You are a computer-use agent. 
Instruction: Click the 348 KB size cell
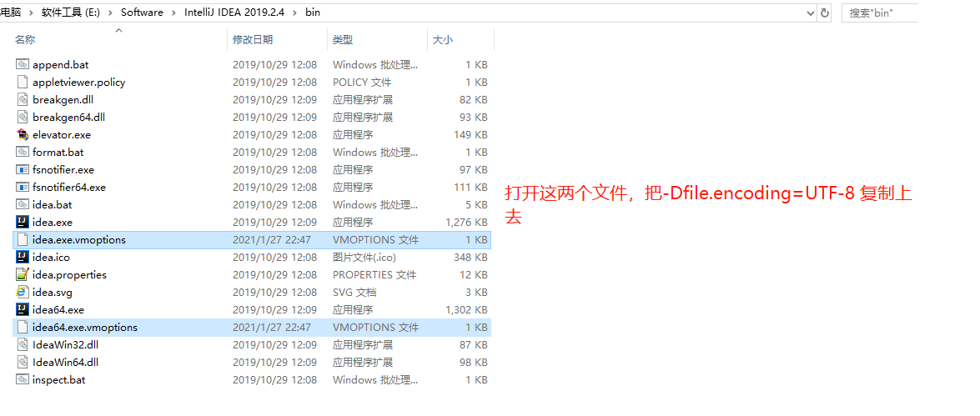tap(470, 257)
